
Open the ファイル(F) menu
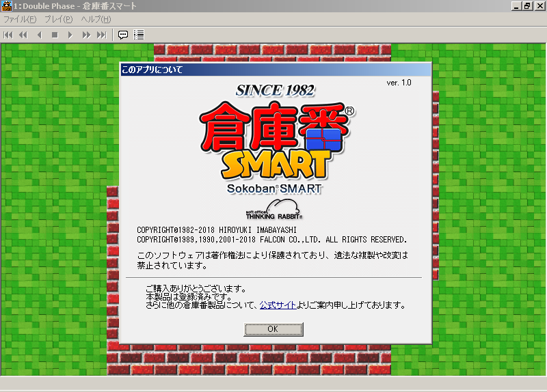click(x=20, y=19)
